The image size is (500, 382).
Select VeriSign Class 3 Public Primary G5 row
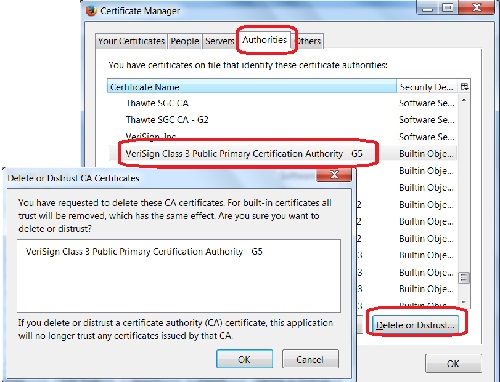click(x=283, y=154)
